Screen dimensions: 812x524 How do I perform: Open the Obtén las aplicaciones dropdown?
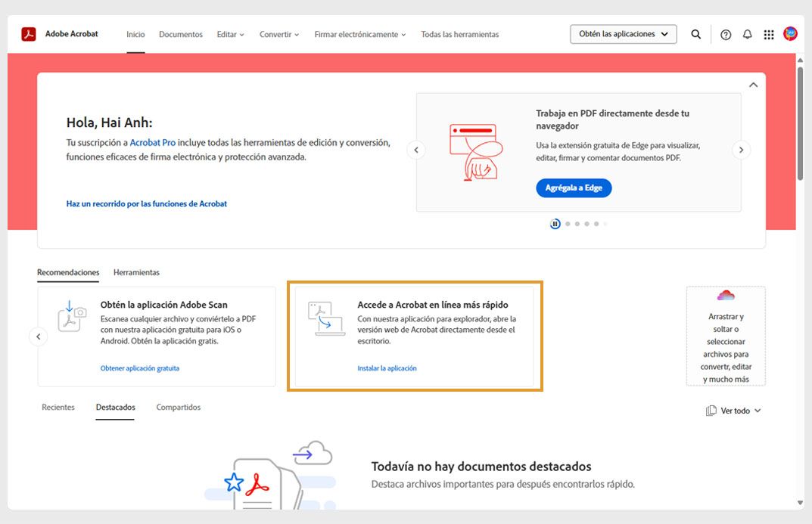click(623, 34)
